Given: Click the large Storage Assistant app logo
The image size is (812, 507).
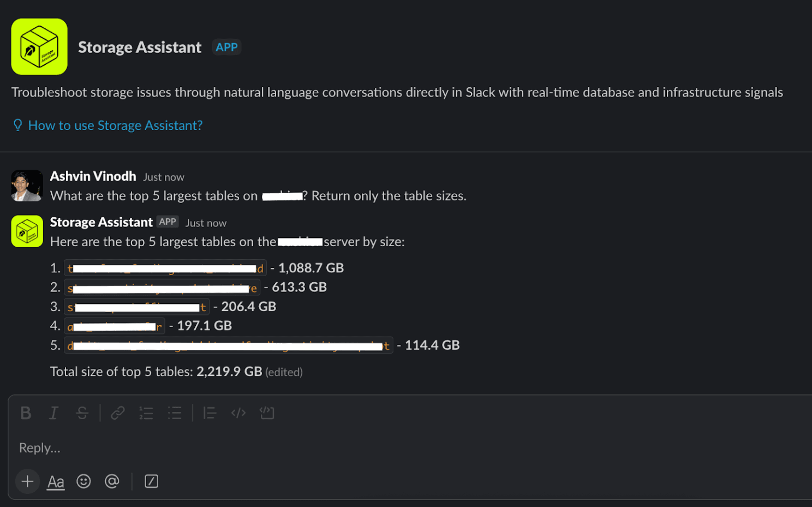Looking at the screenshot, I should [x=39, y=47].
